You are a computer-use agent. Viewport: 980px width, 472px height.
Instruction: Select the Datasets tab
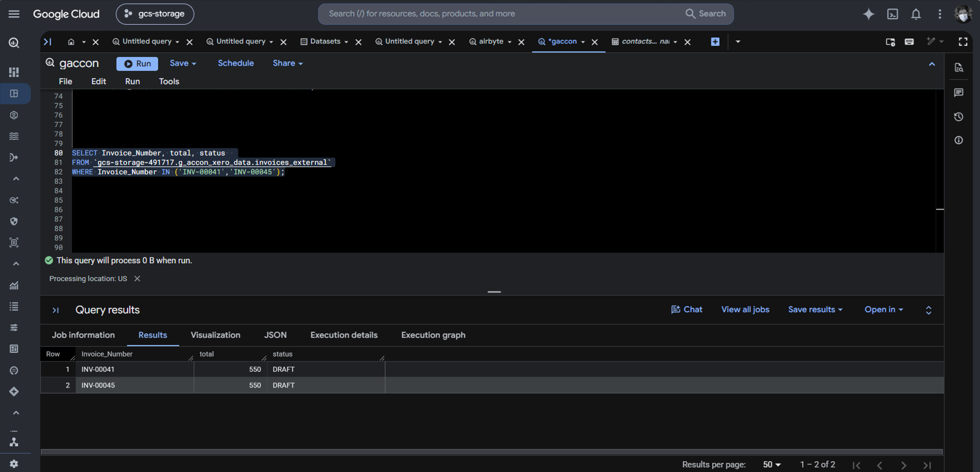(325, 41)
